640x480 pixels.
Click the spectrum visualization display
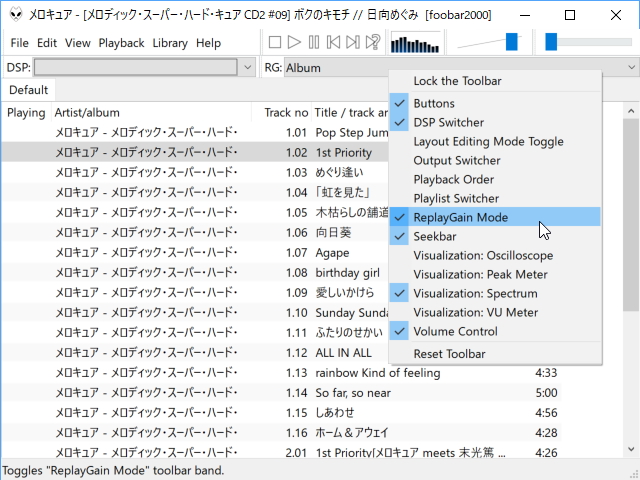tap(415, 44)
